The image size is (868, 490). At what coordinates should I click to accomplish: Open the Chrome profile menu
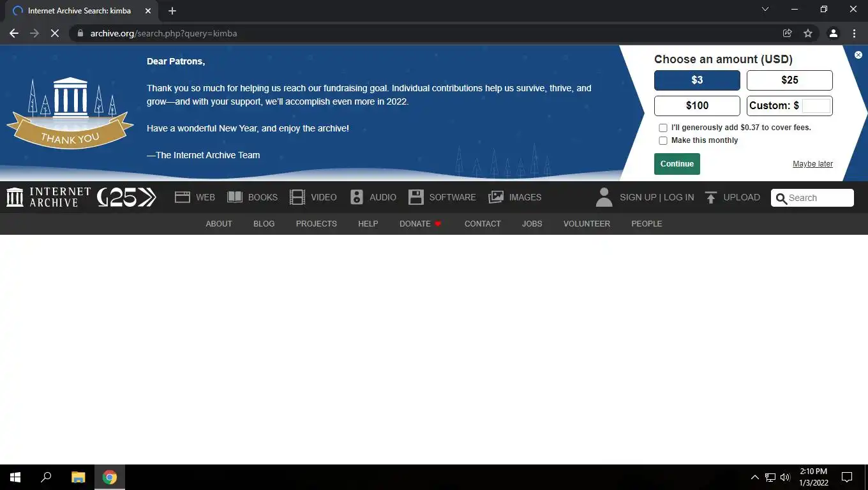point(833,33)
